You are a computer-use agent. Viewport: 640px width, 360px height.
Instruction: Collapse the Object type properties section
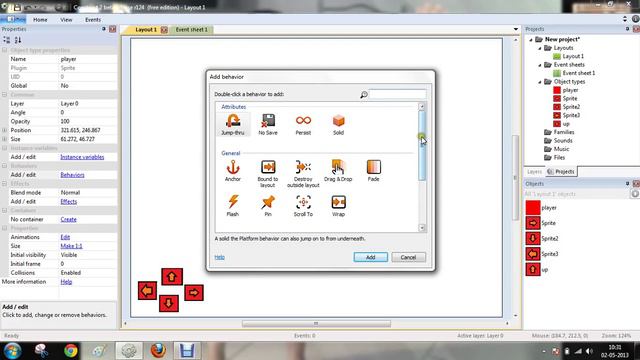(x=4, y=50)
